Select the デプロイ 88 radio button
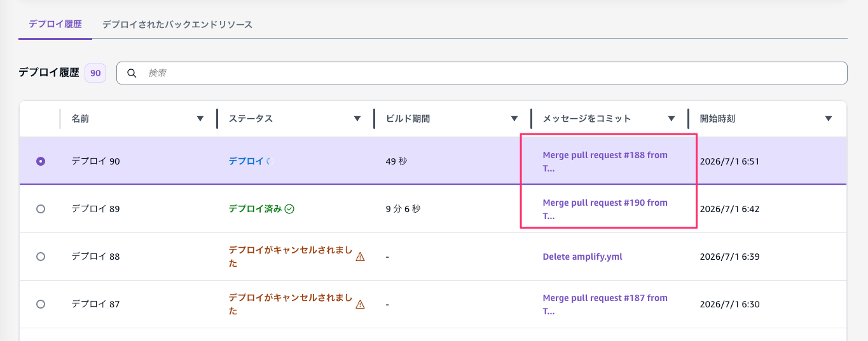The width and height of the screenshot is (868, 341). coord(41,257)
